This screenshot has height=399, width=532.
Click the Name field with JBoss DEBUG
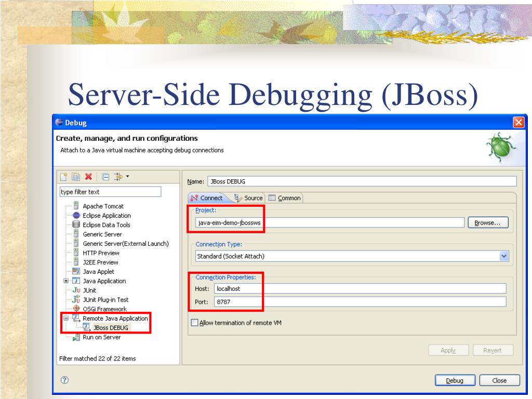362,181
